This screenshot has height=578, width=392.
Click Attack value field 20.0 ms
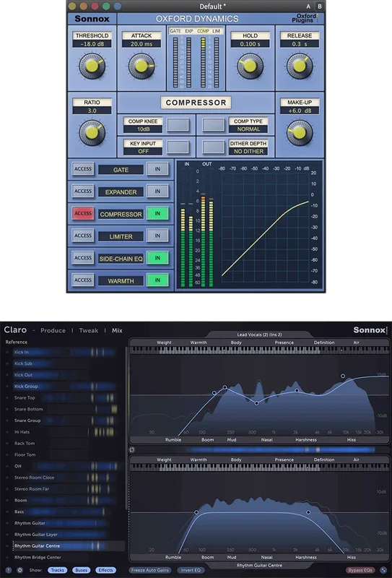tap(141, 44)
